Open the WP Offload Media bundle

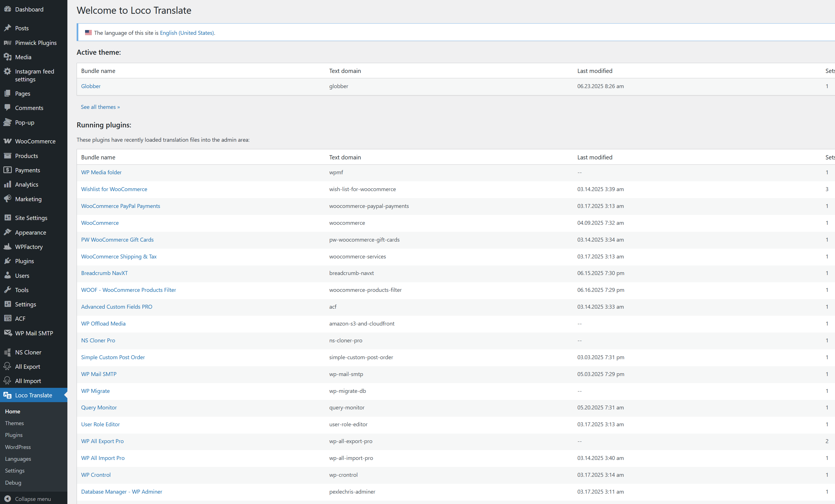coord(103,324)
